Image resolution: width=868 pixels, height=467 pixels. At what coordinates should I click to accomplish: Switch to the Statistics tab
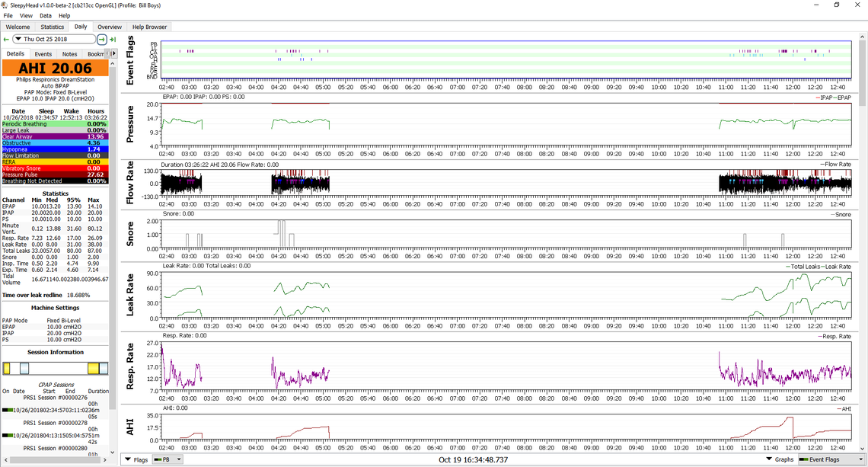pyautogui.click(x=53, y=27)
